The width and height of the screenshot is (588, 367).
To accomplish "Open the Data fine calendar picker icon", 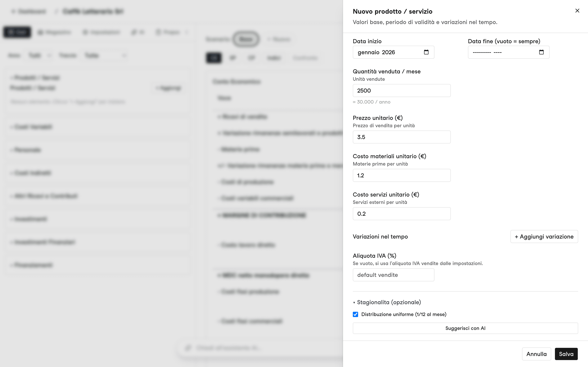I will [x=541, y=52].
